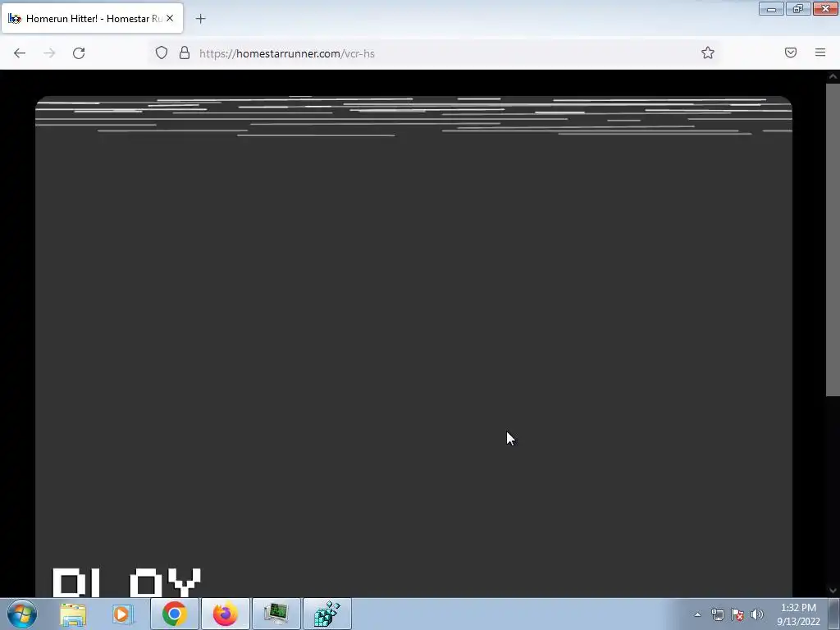Open the monitor utility taskbar app
840x630 pixels.
coord(276,614)
